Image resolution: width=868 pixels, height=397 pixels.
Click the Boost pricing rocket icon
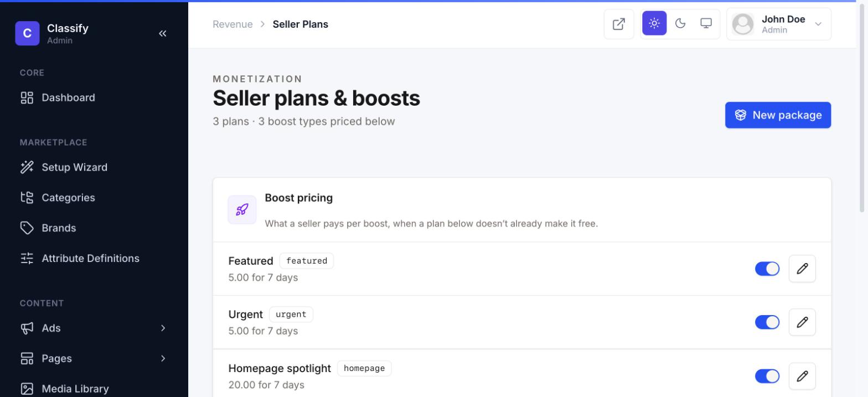coord(242,210)
